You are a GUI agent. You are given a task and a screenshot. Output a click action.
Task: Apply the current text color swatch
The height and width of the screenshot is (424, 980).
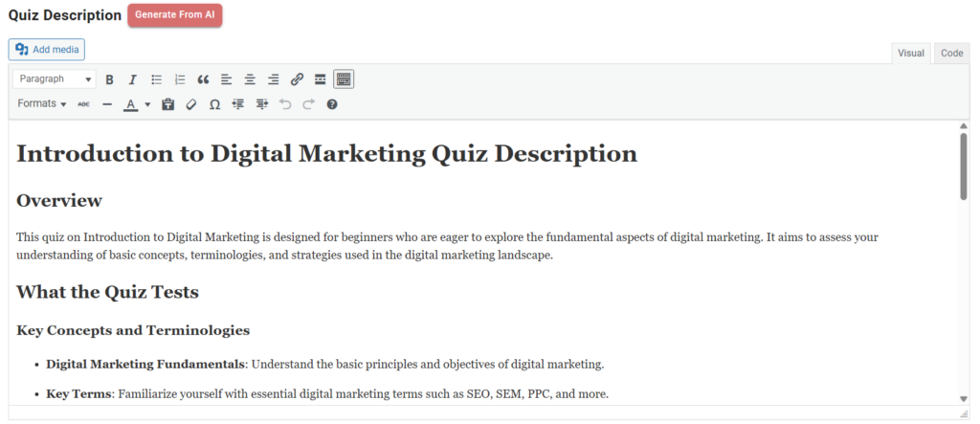131,104
